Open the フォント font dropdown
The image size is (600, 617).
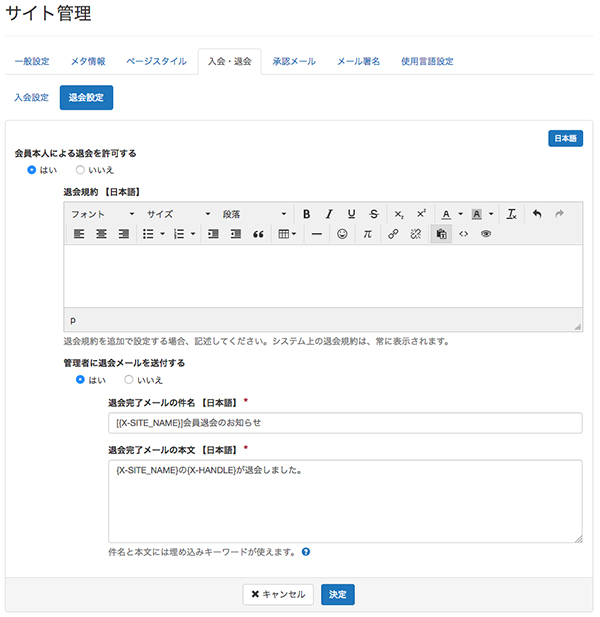pos(102,214)
